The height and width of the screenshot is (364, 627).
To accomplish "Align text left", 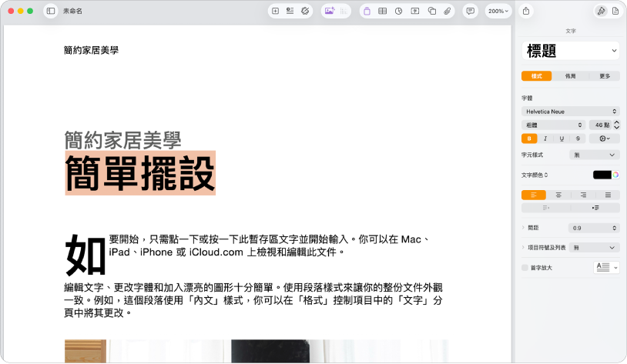I will (x=534, y=195).
